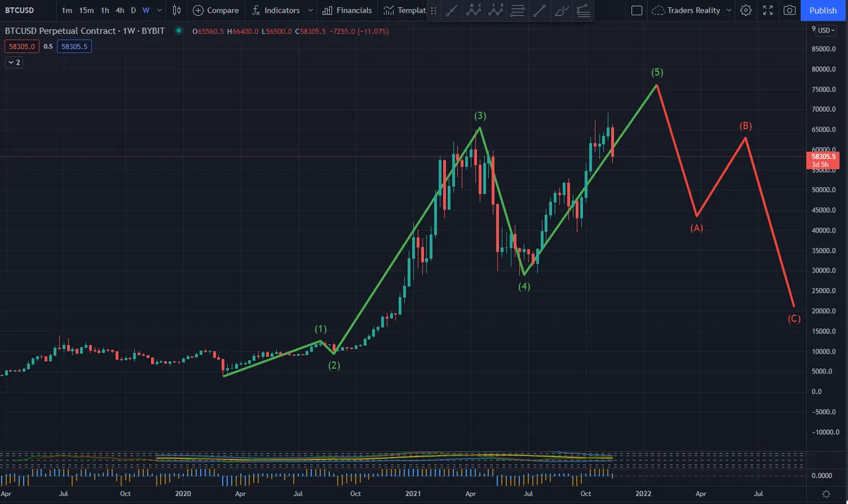This screenshot has width=848, height=504.
Task: Click the Publish button
Action: [x=823, y=11]
